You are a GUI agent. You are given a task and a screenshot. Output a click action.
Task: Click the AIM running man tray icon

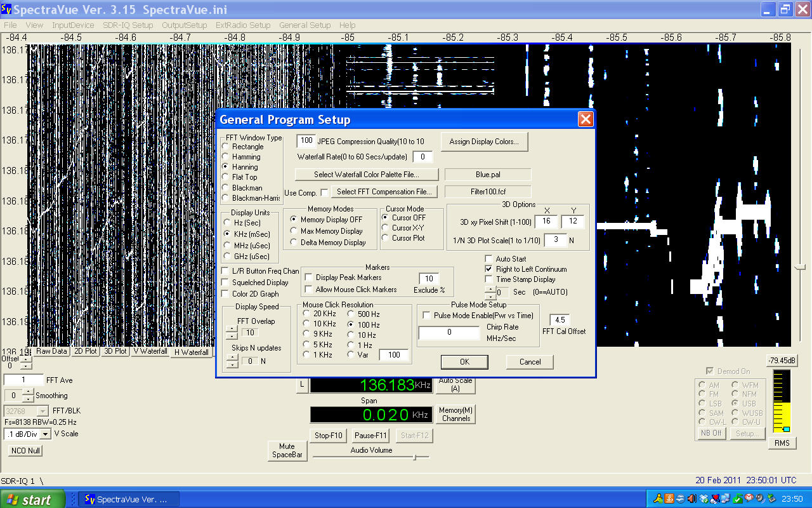pos(658,498)
